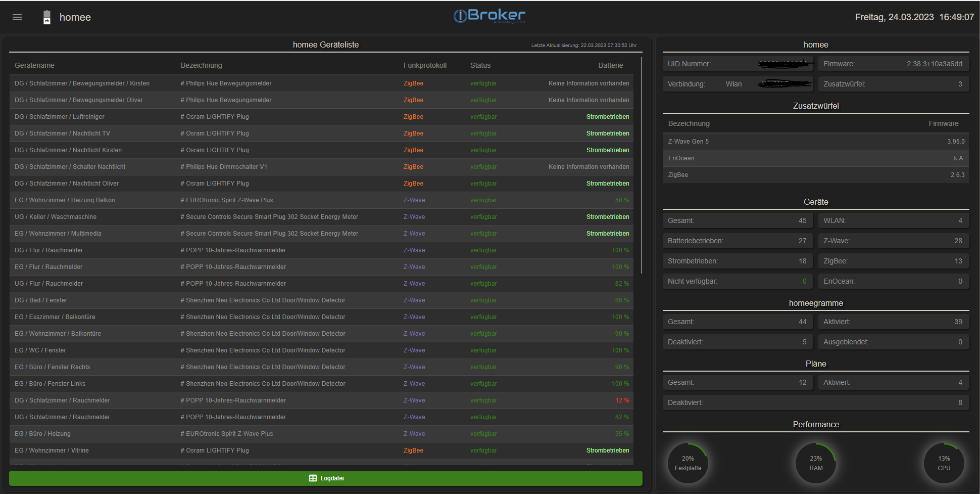Viewport: 980px width, 494px height.
Task: Click the Bezeichnung column header in device list
Action: (201, 65)
